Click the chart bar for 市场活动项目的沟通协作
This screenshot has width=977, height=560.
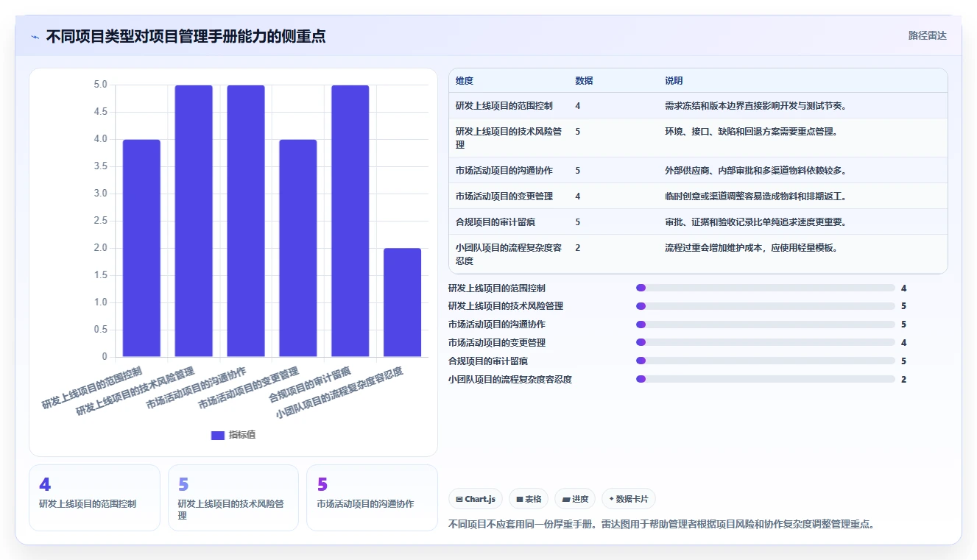pyautogui.click(x=246, y=221)
